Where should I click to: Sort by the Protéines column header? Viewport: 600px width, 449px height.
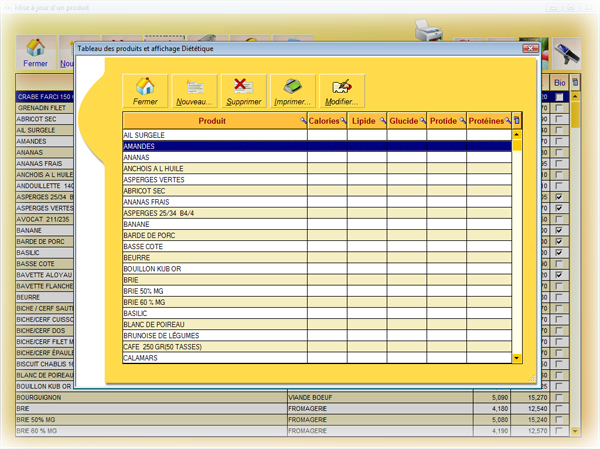[x=486, y=121]
